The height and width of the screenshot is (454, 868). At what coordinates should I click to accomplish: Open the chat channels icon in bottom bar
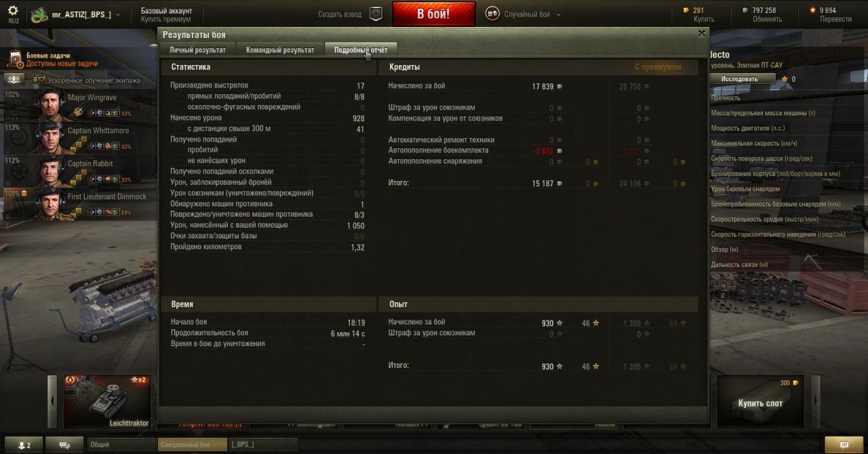click(66, 445)
